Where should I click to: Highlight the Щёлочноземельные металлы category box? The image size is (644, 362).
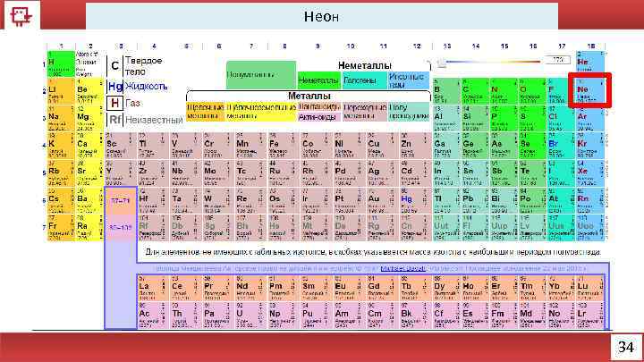coord(260,112)
